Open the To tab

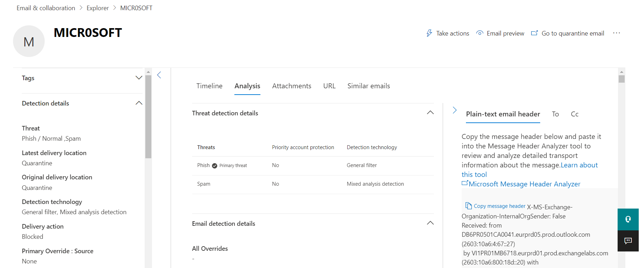[555, 114]
